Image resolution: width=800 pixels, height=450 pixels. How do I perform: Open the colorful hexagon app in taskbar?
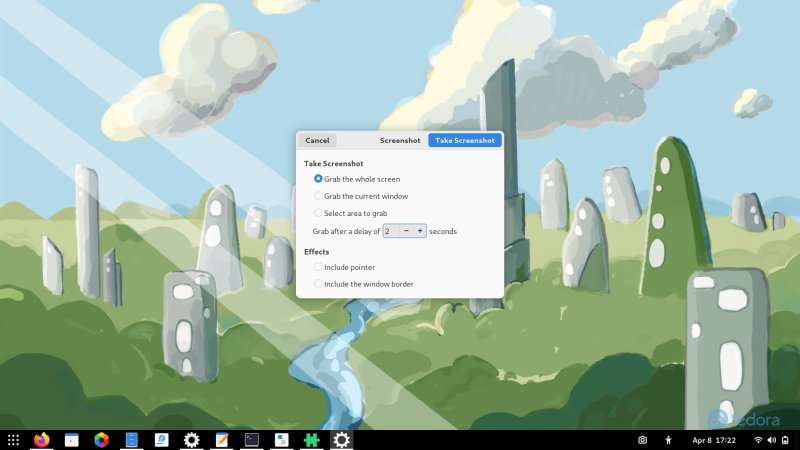click(x=102, y=440)
